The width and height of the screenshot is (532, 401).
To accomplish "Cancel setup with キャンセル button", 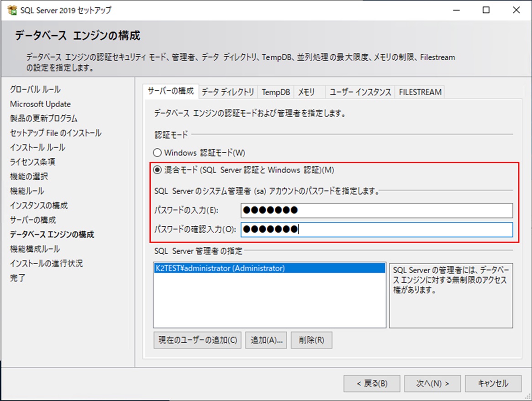I will click(493, 384).
